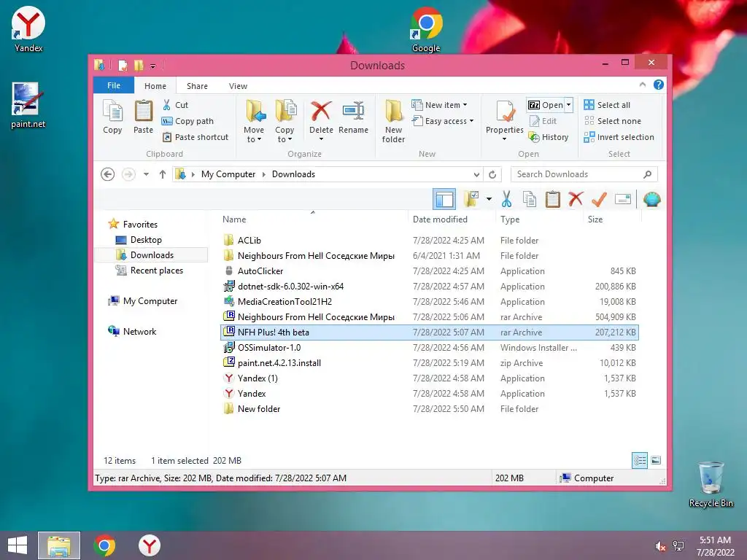Viewport: 747px width, 560px height.
Task: Click the rename field toolbar icon
Action: click(623, 199)
